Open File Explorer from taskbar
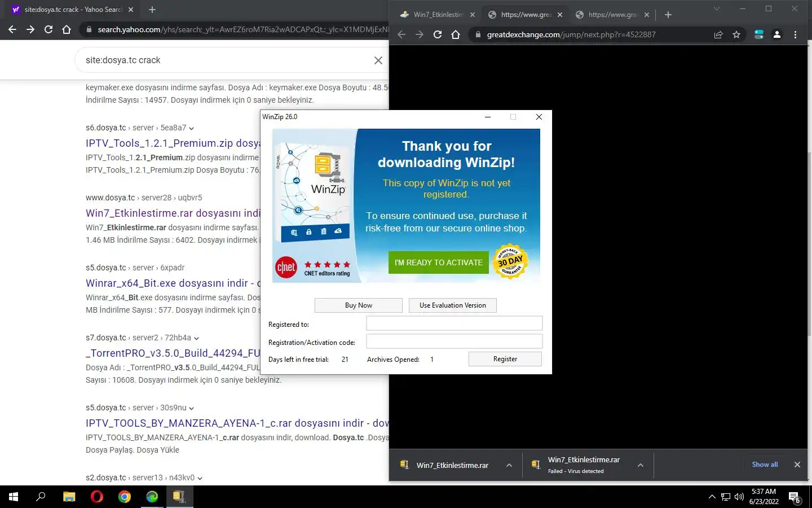The height and width of the screenshot is (508, 812). (x=69, y=497)
